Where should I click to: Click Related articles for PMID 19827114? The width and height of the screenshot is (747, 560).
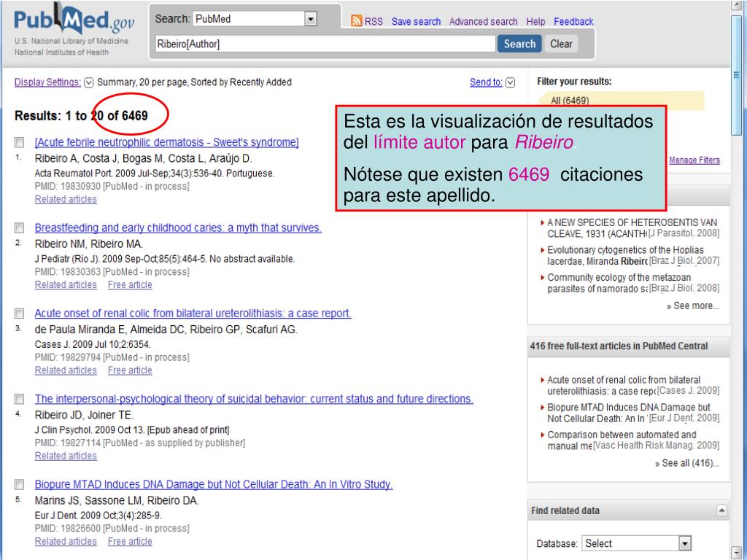(x=66, y=456)
